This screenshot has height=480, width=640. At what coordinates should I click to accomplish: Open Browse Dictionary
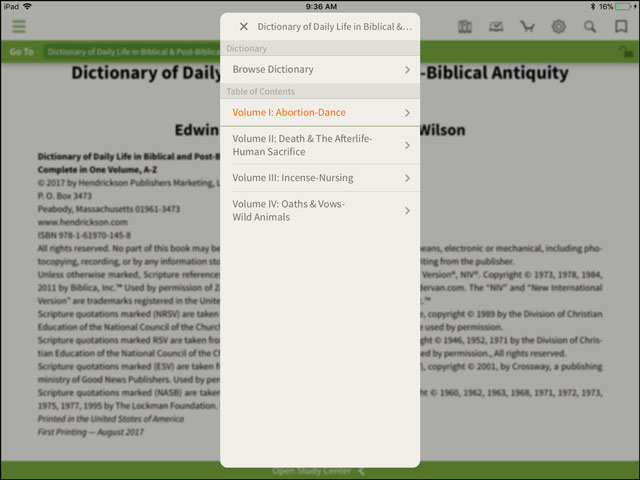(320, 69)
